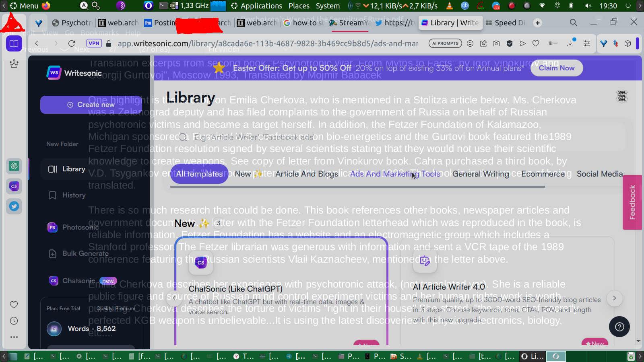The image size is (644, 362).
Task: Select the All templates category
Action: coord(199,174)
